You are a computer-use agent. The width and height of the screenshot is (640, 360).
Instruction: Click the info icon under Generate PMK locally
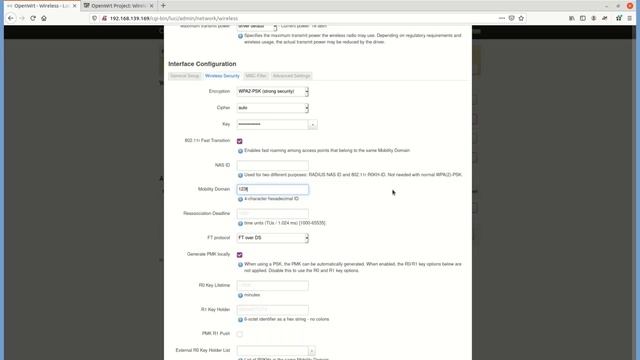click(240, 265)
